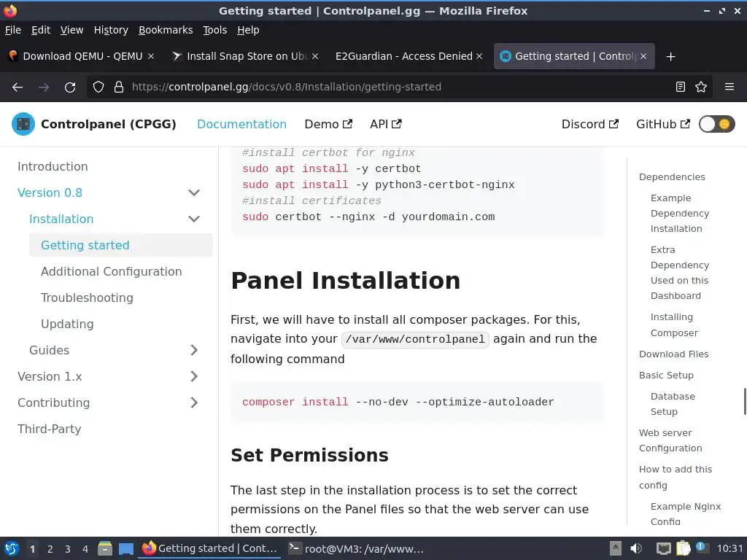The width and height of the screenshot is (747, 560).
Task: Click the page vertical scrollbar thumb
Action: point(745,402)
